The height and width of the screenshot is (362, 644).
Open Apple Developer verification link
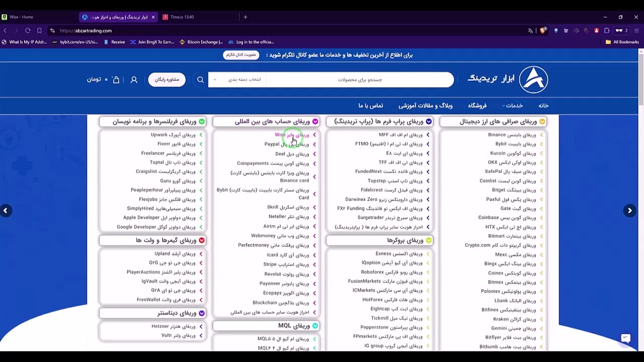[x=159, y=218]
